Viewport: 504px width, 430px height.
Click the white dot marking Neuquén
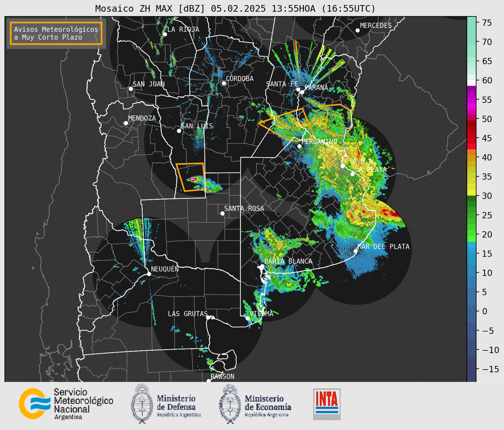[x=149, y=274]
